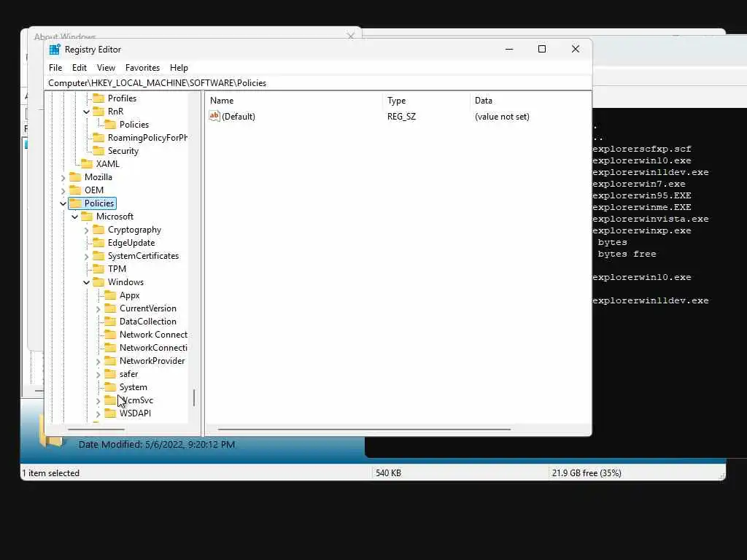Click the values pane horizontal scrollbar

point(365,429)
